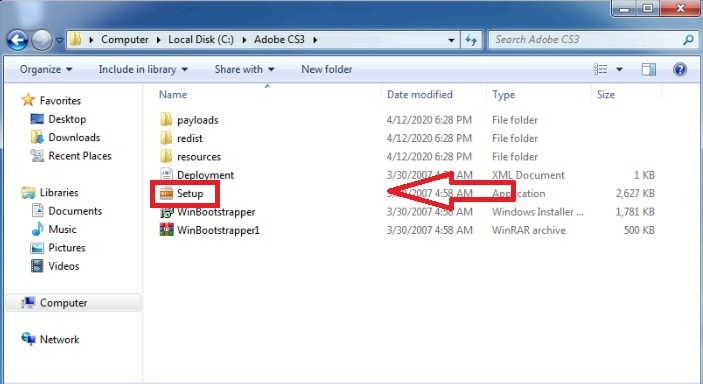Select the WinBootstrapper installer icon

coord(166,212)
